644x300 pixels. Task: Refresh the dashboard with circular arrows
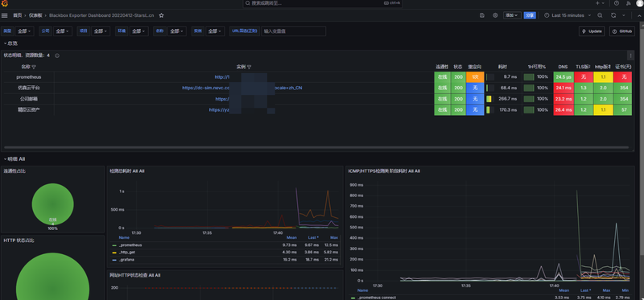(x=613, y=15)
